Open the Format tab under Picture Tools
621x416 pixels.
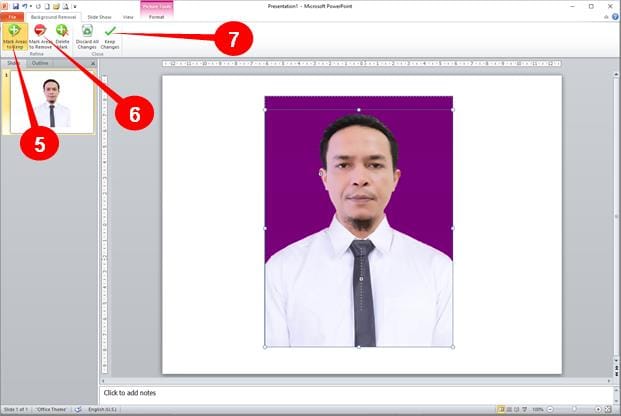coord(156,17)
